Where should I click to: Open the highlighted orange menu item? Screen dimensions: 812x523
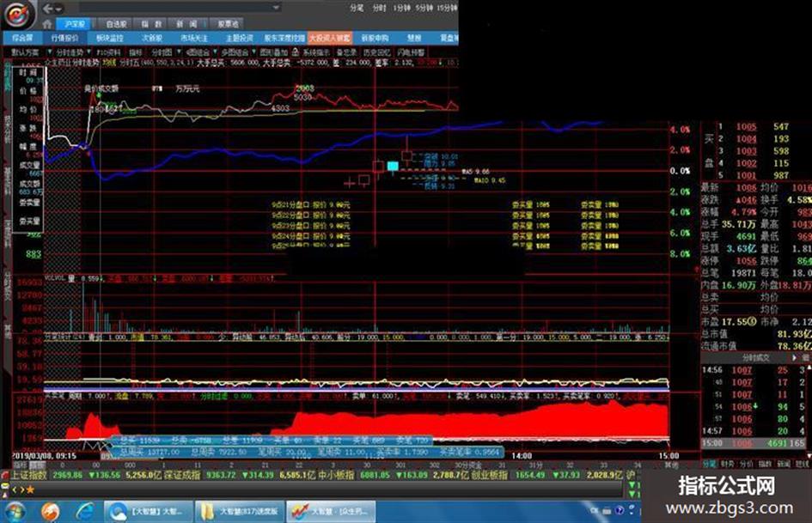[329, 38]
